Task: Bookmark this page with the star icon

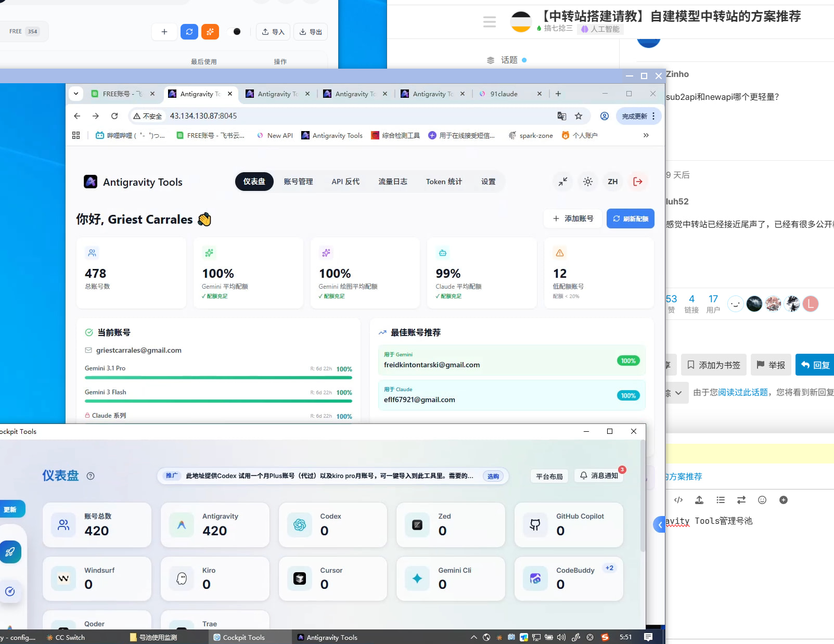Action: tap(579, 116)
